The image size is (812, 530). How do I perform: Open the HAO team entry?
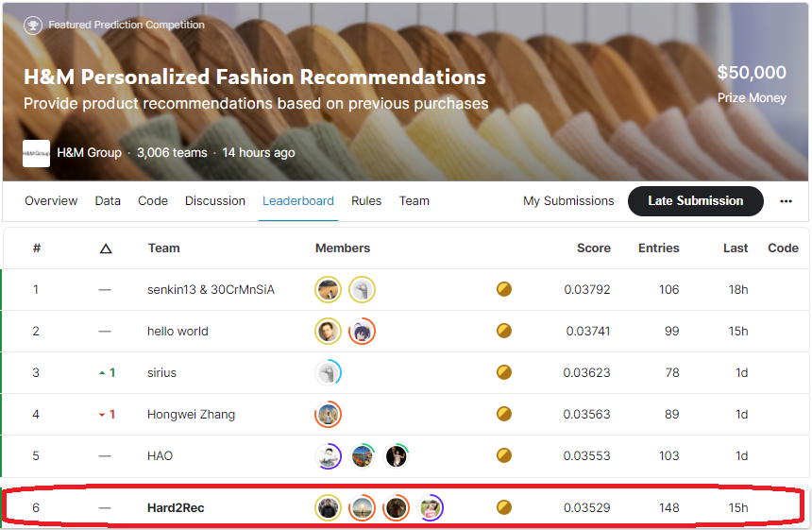point(160,456)
